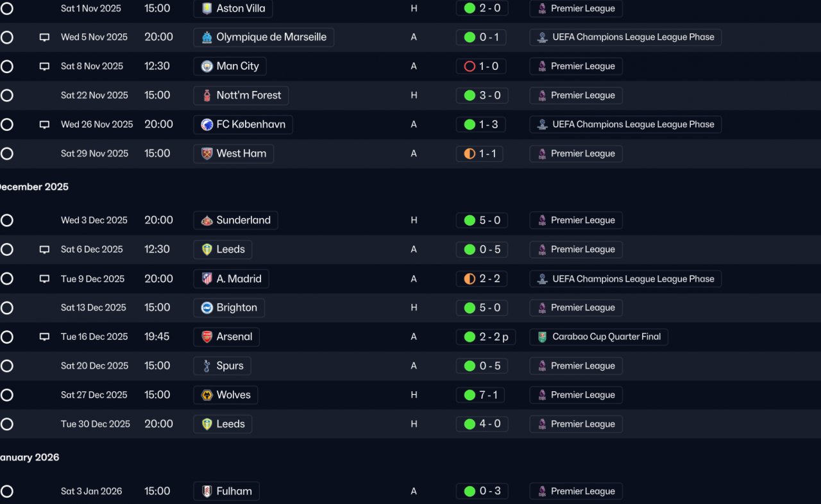Open the 1 - 0 loss result at Man City
This screenshot has width=821, height=504.
pyautogui.click(x=481, y=67)
